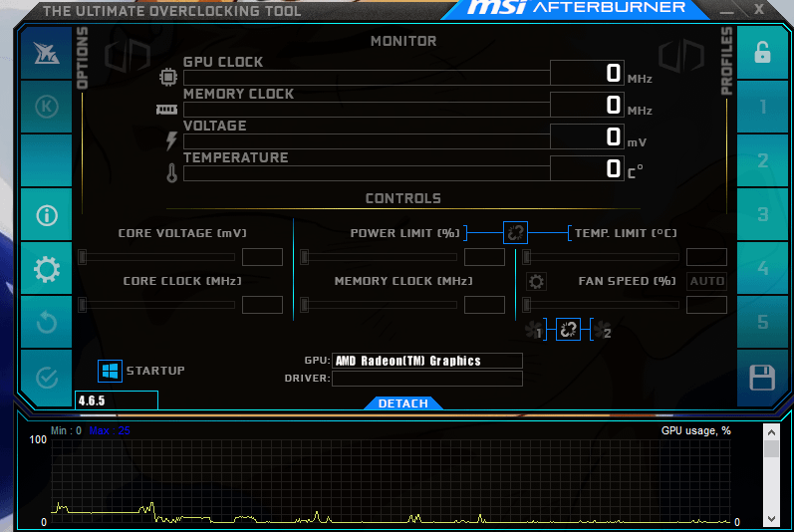Open settings with the gear icon
This screenshot has width=794, height=532.
(47, 269)
